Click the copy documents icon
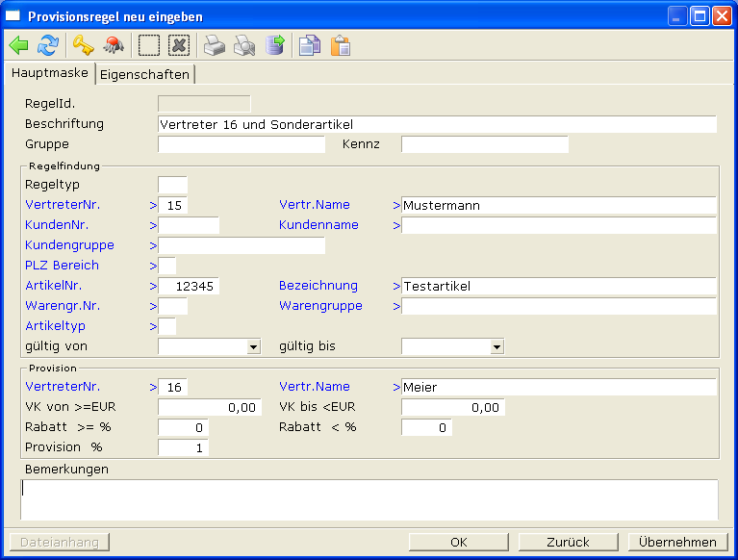 point(309,45)
